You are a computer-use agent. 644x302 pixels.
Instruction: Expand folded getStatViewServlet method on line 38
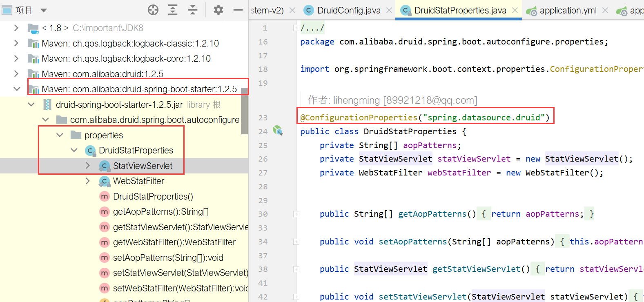tap(296, 269)
